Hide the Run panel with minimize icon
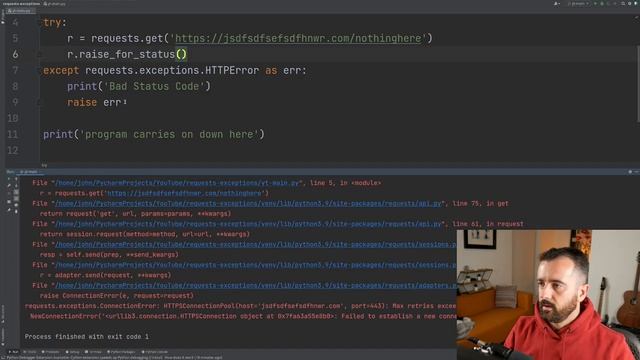 636,172
